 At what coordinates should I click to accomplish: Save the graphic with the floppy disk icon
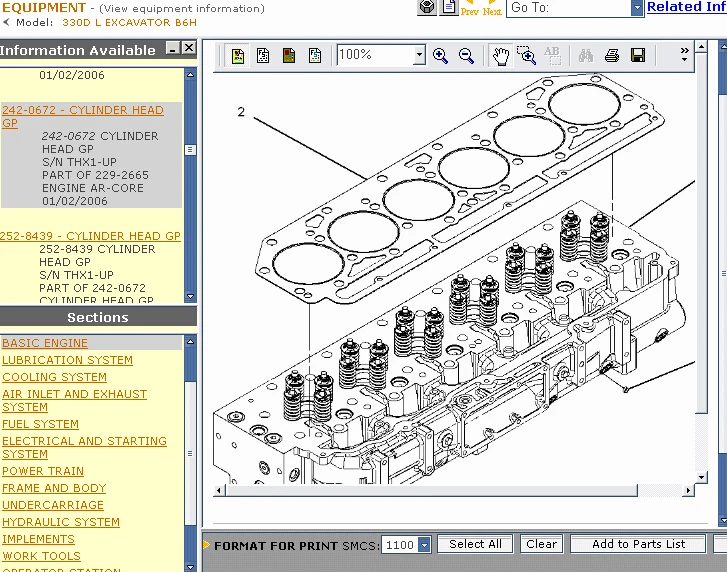(x=638, y=56)
